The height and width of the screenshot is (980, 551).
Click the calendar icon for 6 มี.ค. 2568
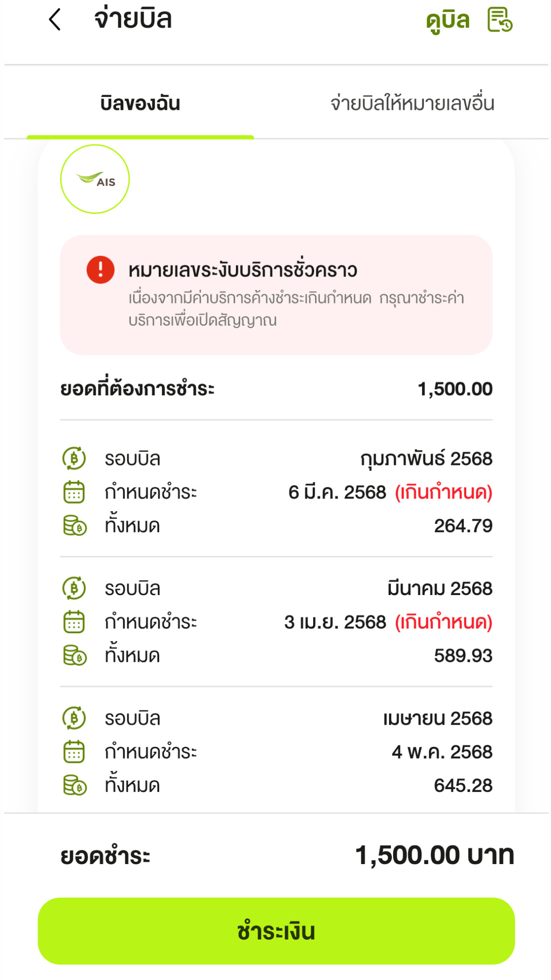(x=74, y=492)
